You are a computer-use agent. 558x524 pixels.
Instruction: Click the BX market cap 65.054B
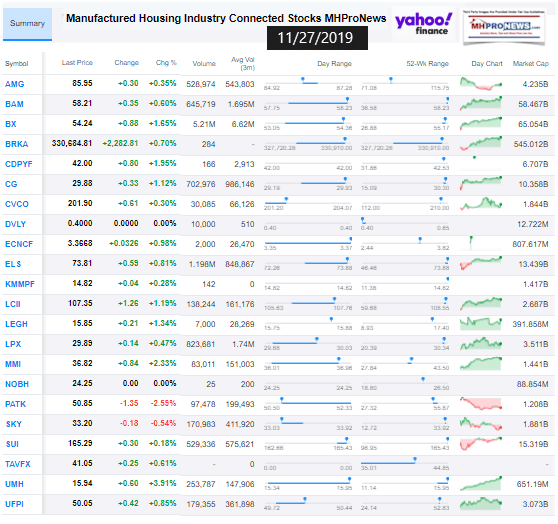[533, 124]
